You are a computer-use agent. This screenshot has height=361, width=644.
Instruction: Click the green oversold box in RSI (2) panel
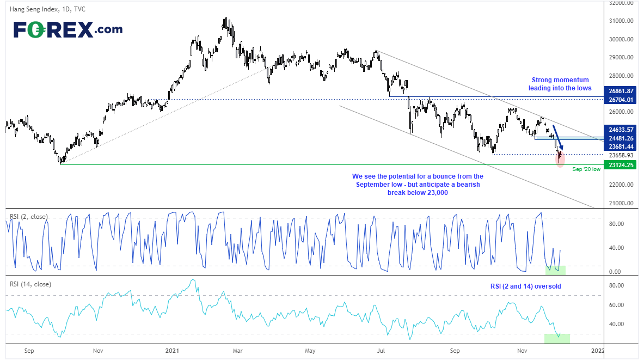(555, 270)
